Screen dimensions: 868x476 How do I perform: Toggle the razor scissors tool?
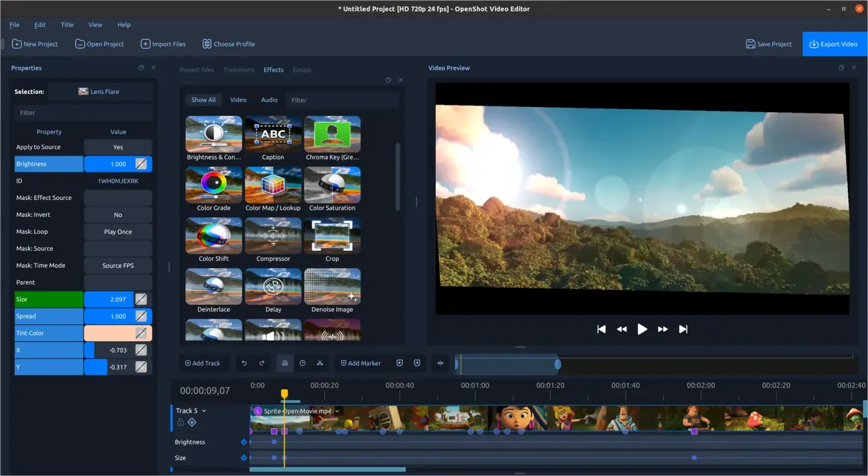320,363
